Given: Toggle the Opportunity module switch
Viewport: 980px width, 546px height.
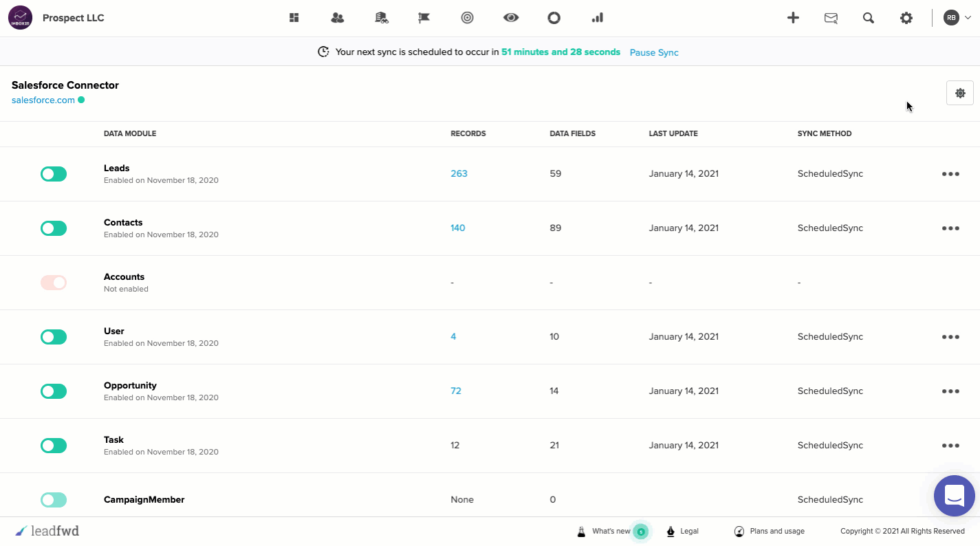Looking at the screenshot, I should [54, 391].
